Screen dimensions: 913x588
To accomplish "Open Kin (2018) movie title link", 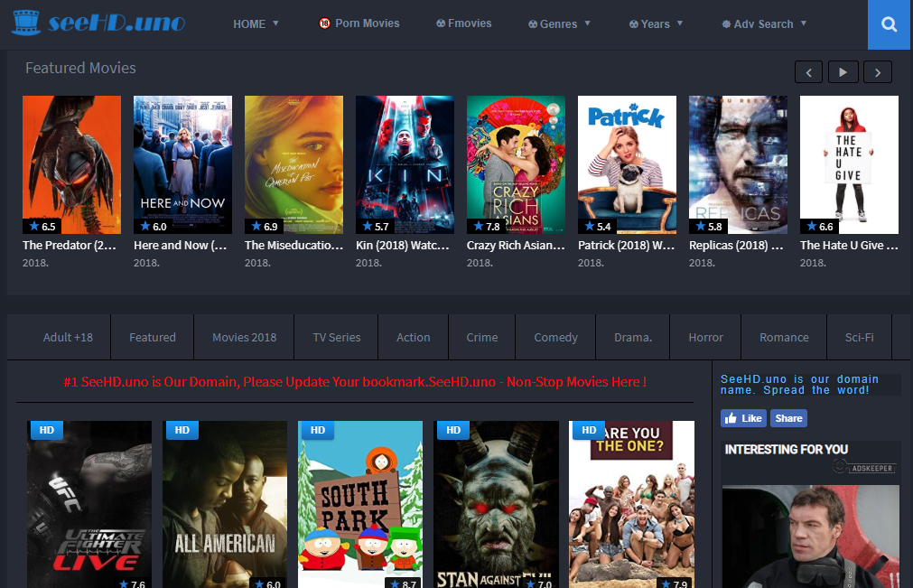I will point(403,245).
